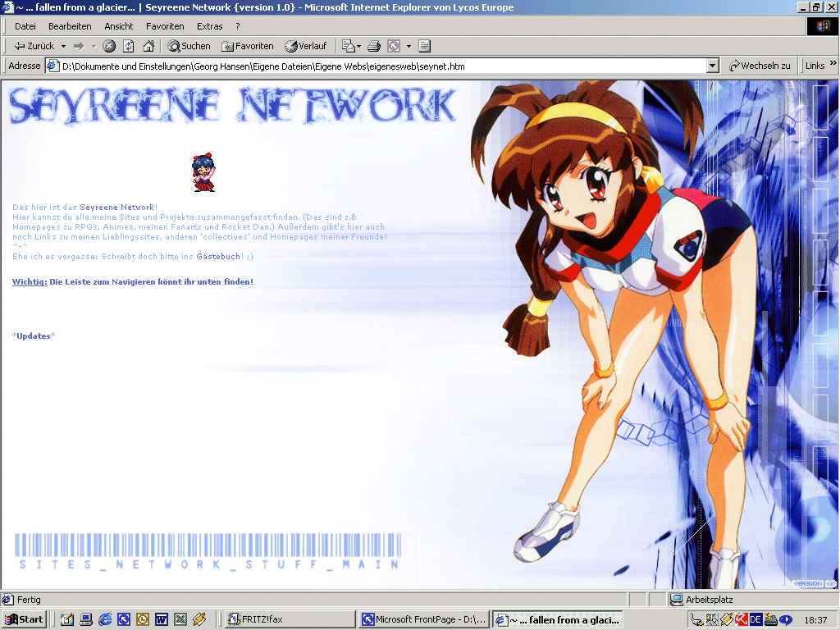Stop loading with the round X icon
840x630 pixels.
[x=109, y=46]
